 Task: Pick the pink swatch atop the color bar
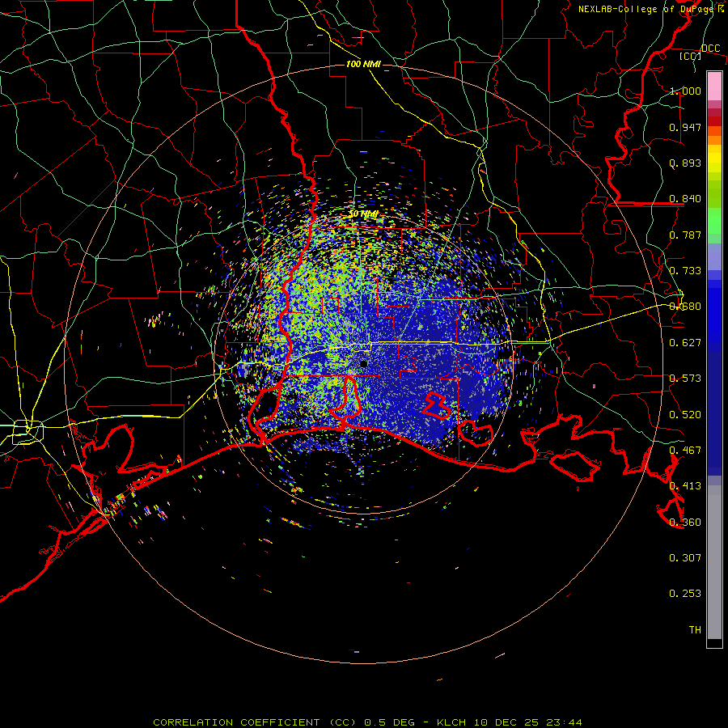(x=714, y=86)
